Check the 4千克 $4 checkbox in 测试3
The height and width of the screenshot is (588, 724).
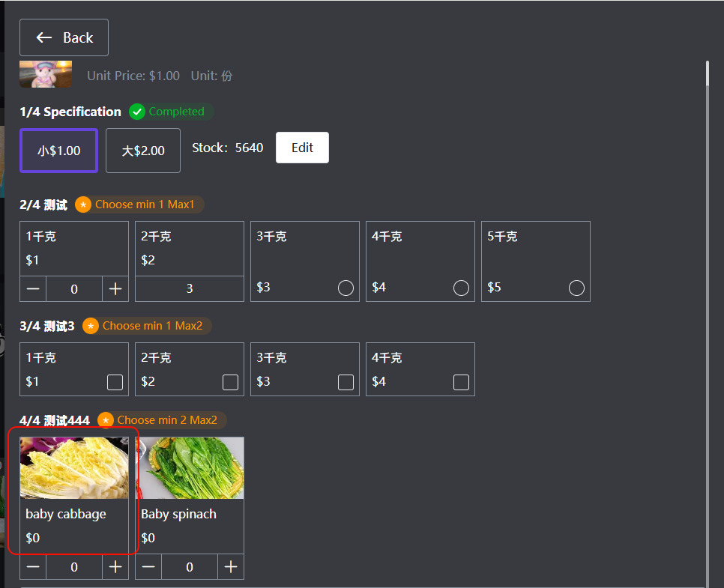tap(461, 382)
